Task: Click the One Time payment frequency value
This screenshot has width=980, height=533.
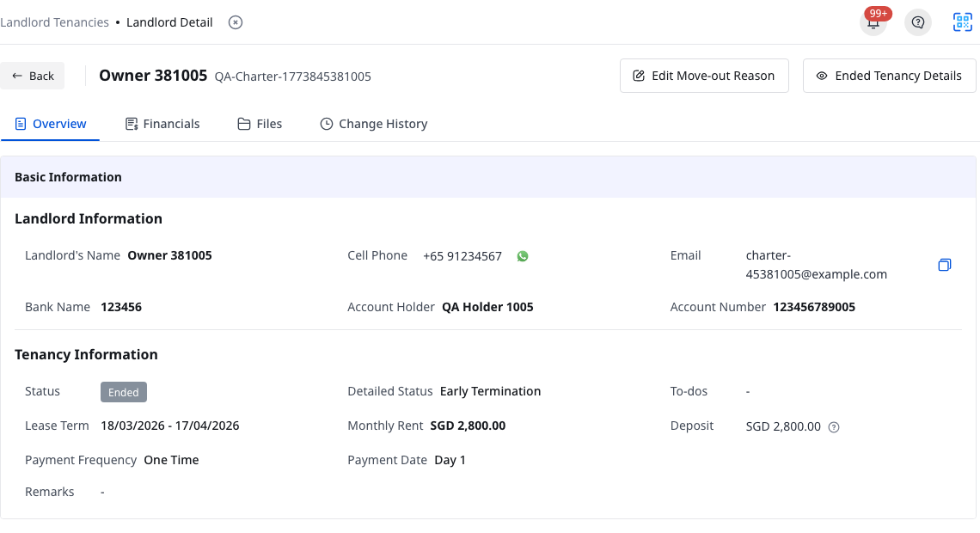Action: point(171,460)
